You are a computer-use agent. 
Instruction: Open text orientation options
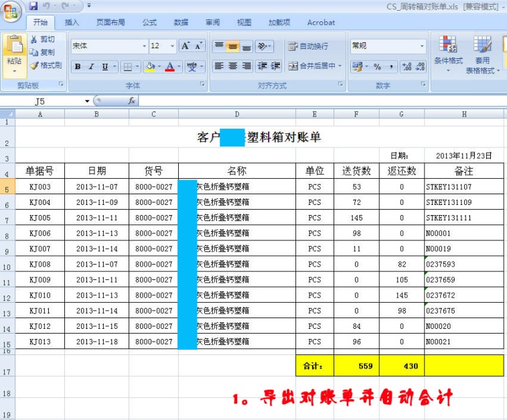[264, 46]
